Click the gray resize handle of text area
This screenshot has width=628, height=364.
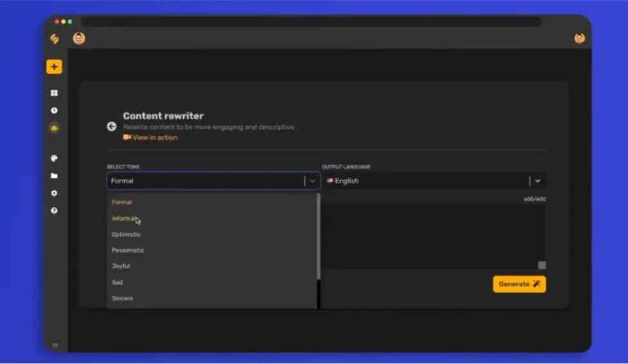(x=542, y=265)
